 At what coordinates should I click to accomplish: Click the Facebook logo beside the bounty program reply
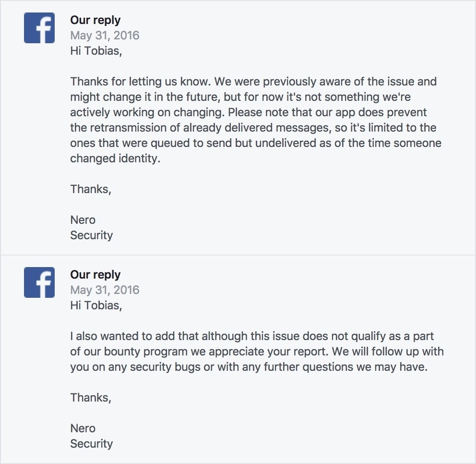point(39,283)
